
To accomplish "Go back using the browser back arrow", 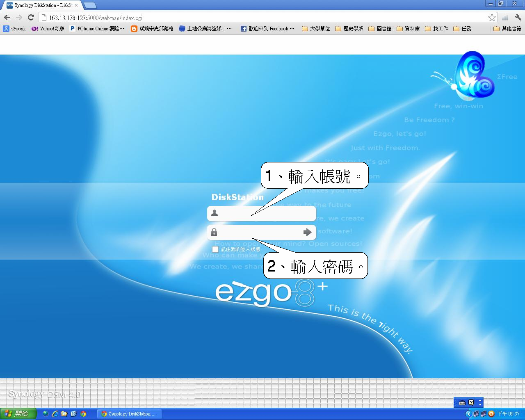I will coord(7,17).
